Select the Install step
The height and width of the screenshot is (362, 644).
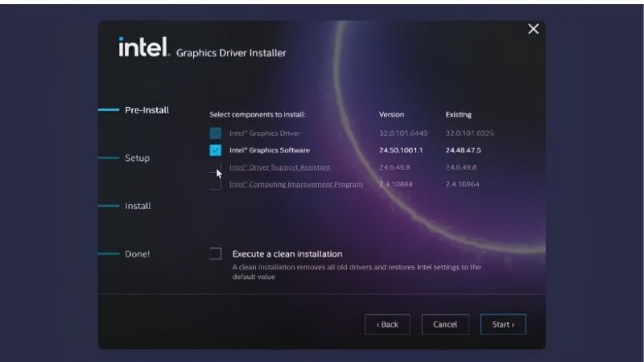pos(138,206)
